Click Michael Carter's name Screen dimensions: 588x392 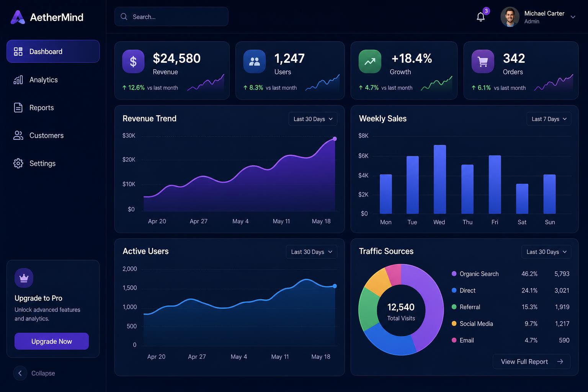pyautogui.click(x=544, y=13)
